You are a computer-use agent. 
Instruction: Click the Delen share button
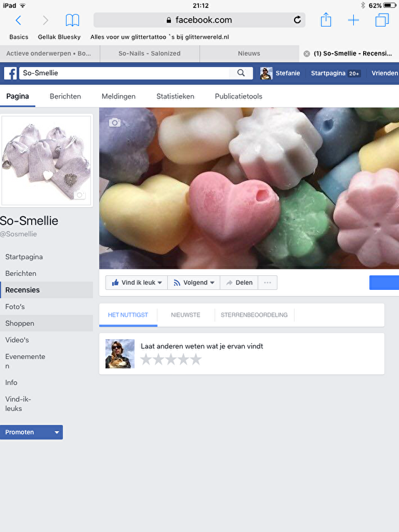point(239,283)
